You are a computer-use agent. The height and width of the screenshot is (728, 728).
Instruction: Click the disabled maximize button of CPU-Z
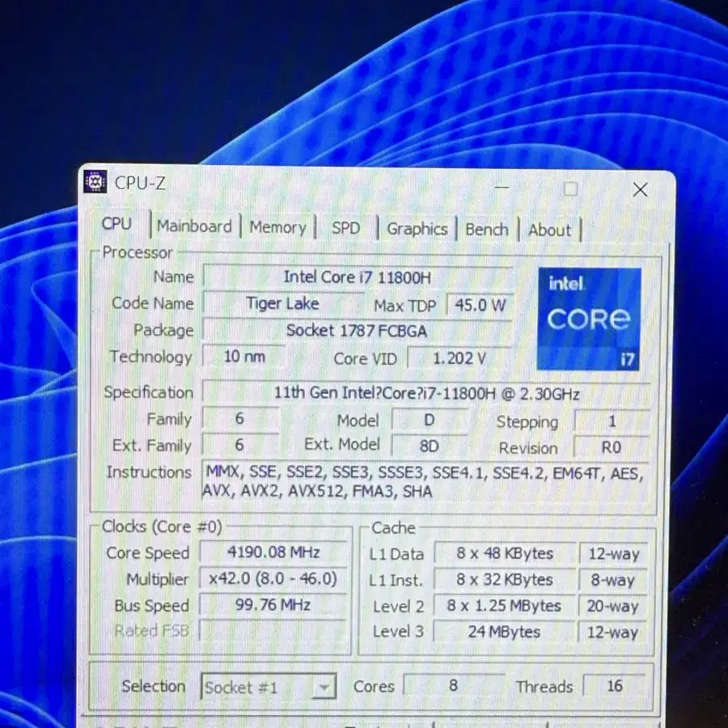(x=570, y=189)
